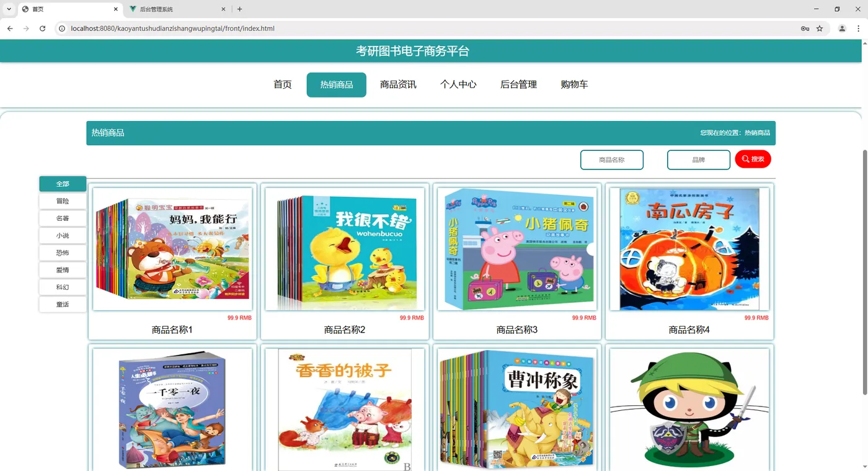Click the 您现在的位置:热销商品 breadcrumb

pyautogui.click(x=735, y=133)
